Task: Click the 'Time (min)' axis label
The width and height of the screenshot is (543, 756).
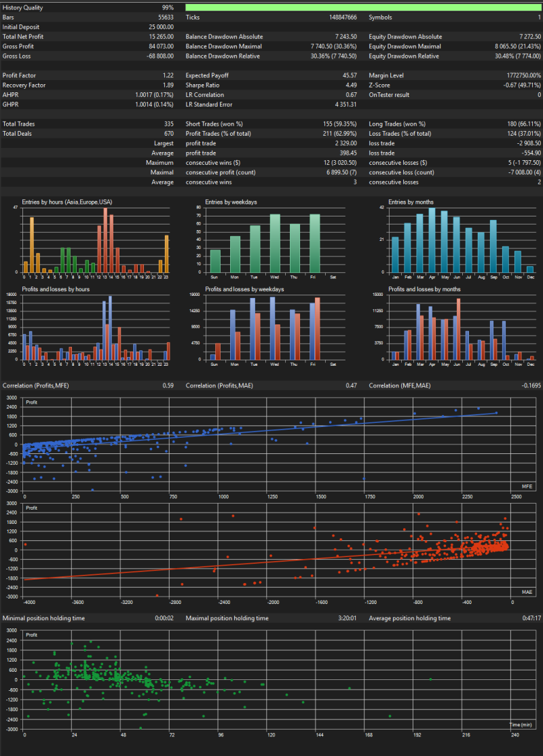Action: (x=521, y=725)
